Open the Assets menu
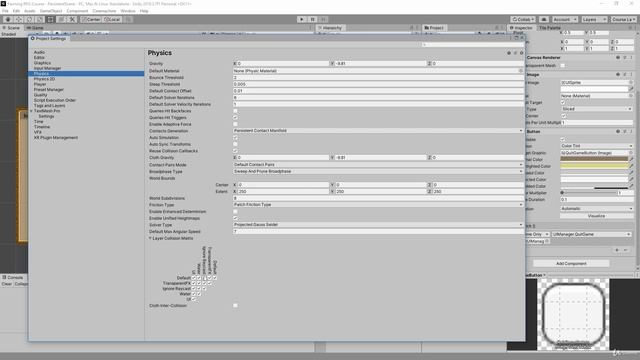 click(x=30, y=11)
